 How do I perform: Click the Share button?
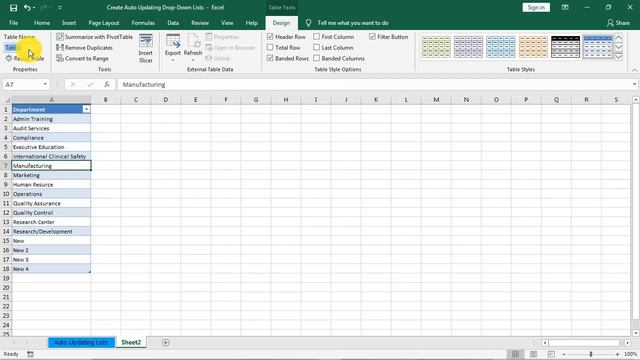coord(618,23)
